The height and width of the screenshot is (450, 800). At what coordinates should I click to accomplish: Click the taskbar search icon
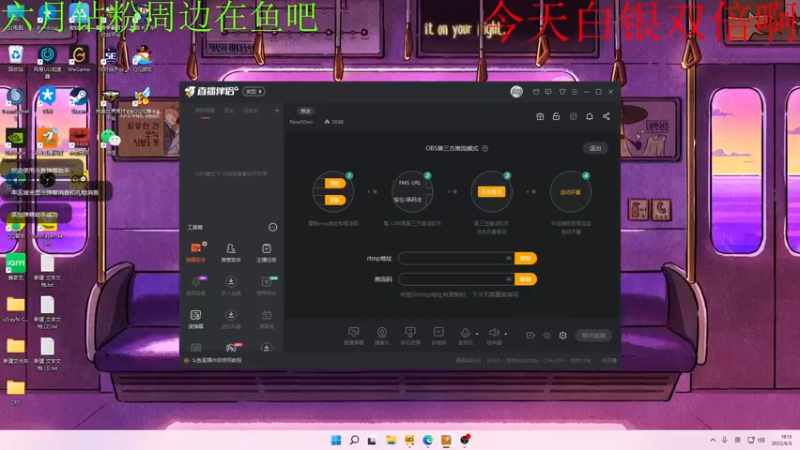(x=354, y=440)
